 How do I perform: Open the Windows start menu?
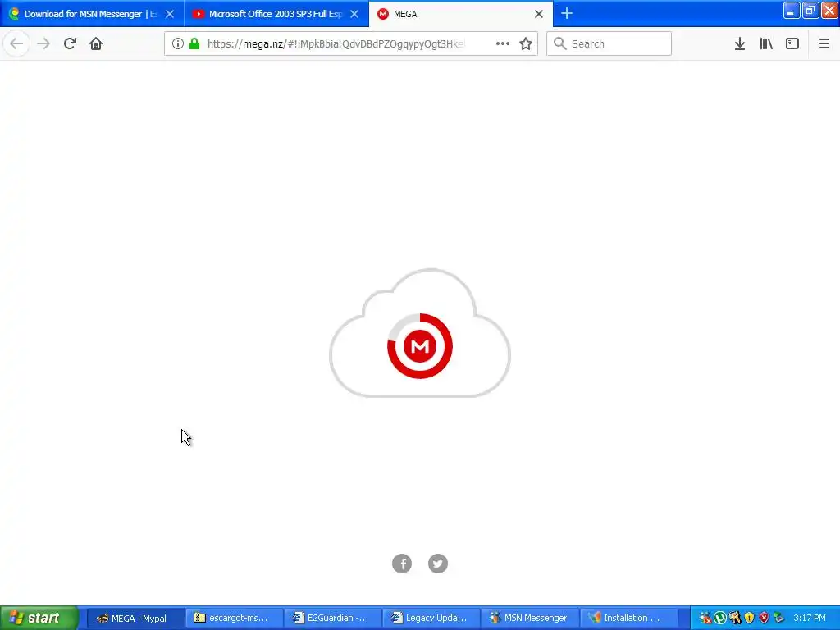click(x=39, y=618)
